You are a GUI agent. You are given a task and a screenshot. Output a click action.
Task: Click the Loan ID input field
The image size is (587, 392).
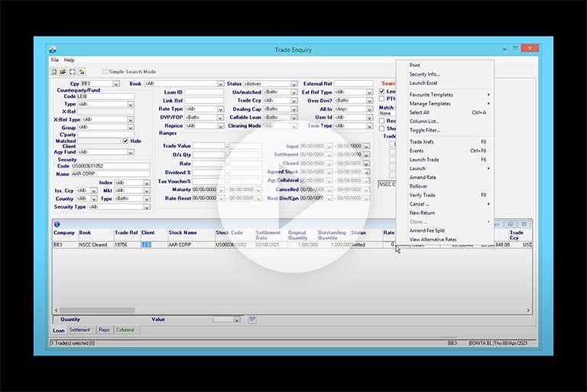click(203, 92)
